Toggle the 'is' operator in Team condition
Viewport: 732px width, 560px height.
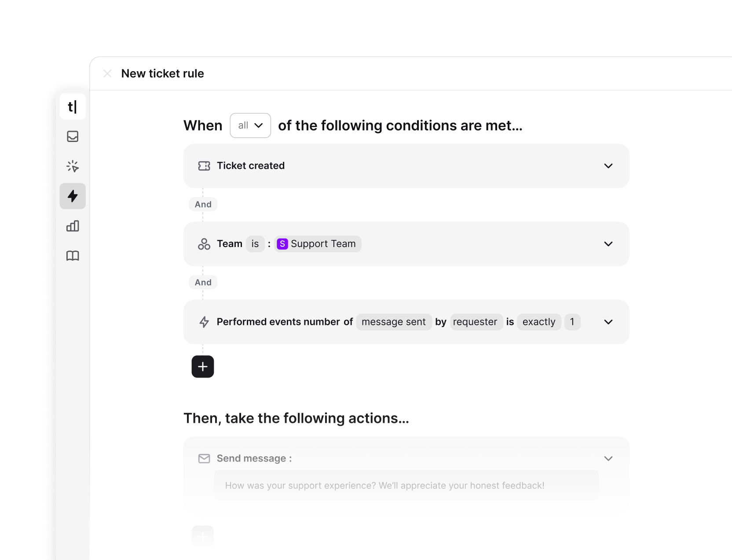(x=255, y=244)
